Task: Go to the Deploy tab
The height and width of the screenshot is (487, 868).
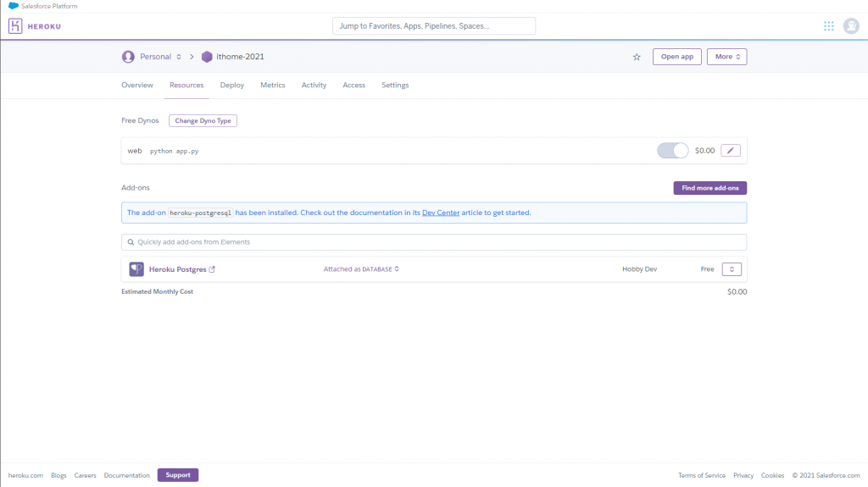Action: click(232, 86)
